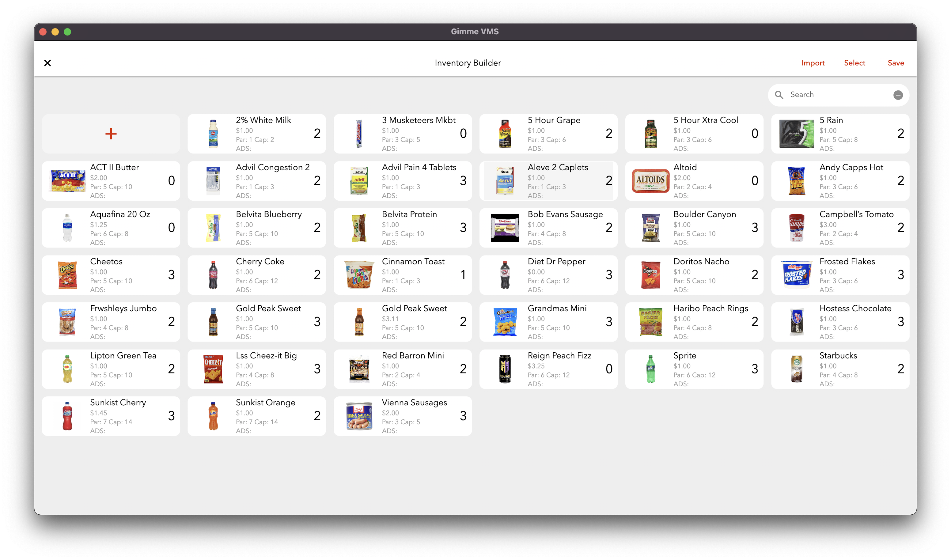Click quantity 1 on Cinnamon Toast

[x=463, y=275]
